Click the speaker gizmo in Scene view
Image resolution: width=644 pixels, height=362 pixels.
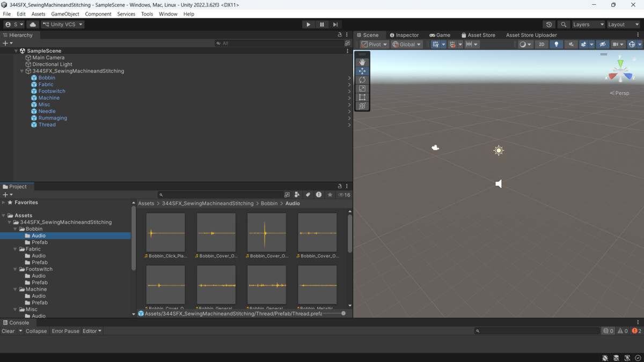point(499,184)
